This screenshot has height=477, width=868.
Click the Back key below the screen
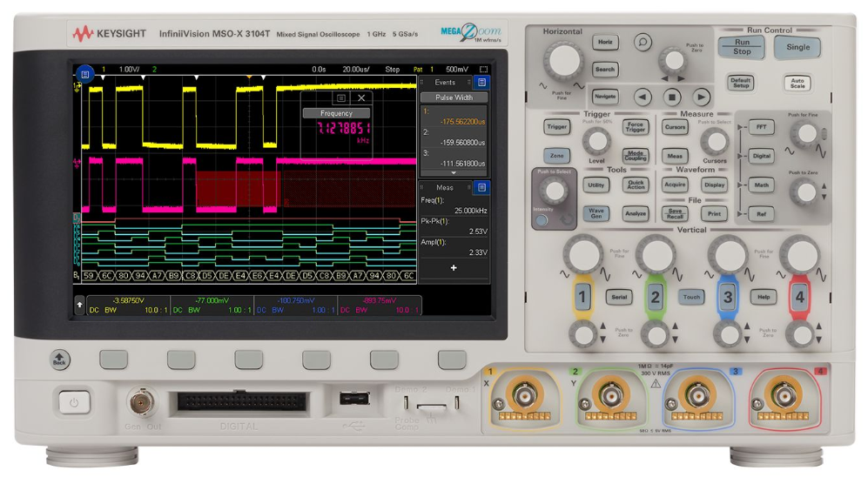click(59, 359)
